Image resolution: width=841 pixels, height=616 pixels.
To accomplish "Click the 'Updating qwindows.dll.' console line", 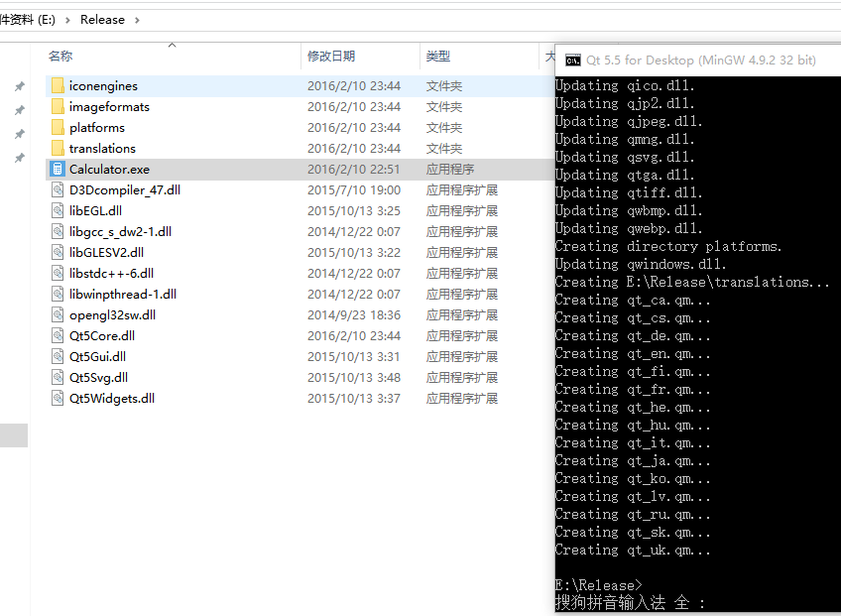I will (641, 264).
